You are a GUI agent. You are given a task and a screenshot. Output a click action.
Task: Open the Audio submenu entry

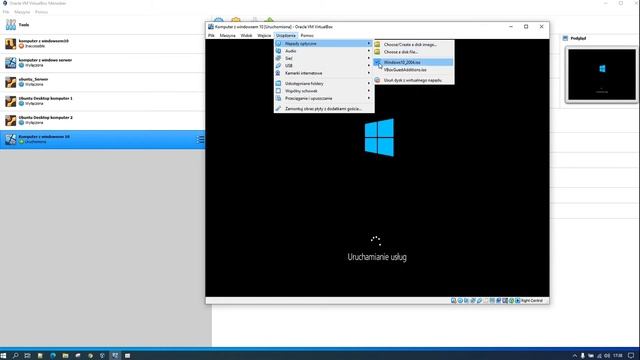click(x=324, y=51)
